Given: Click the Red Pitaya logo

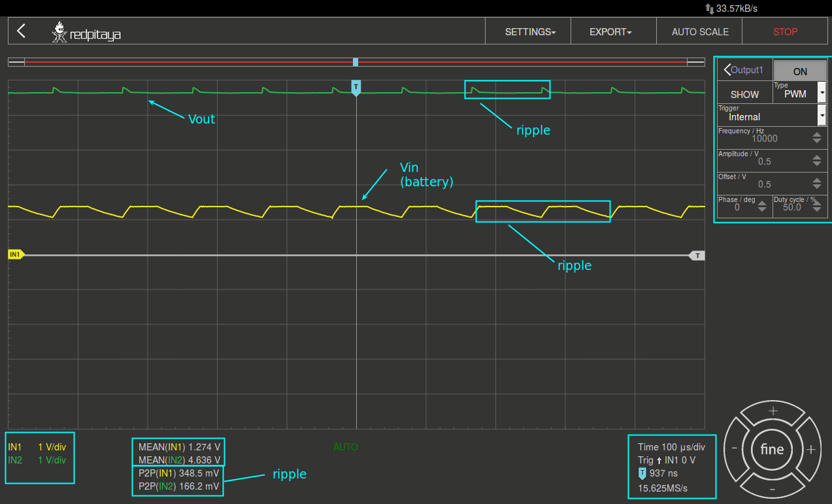Looking at the screenshot, I should coord(86,32).
